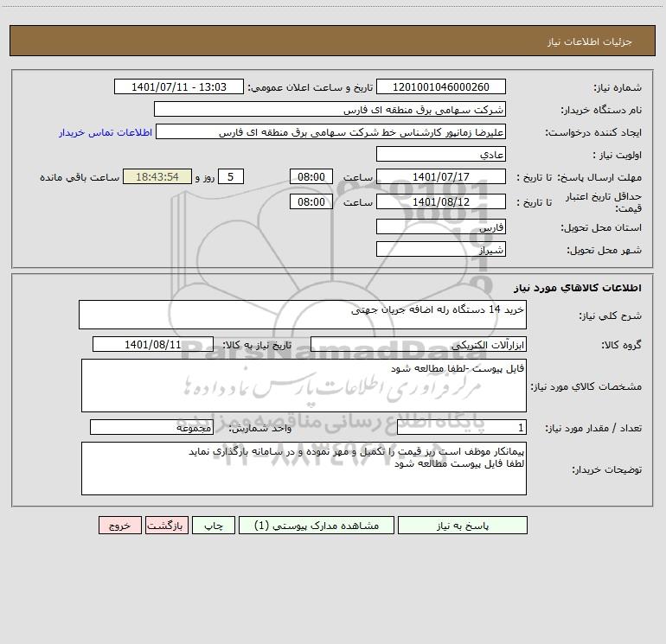Click the price validity time 08:00 field
The image size is (666, 644).
[311, 201]
